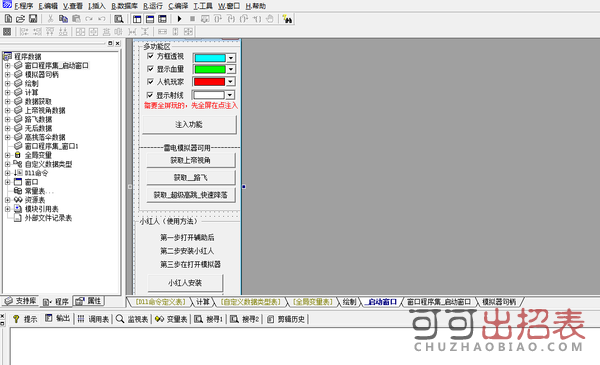Image resolution: width=600 pixels, height=365 pixels.
Task: Switch to the 输出 output tab
Action: pyautogui.click(x=57, y=318)
